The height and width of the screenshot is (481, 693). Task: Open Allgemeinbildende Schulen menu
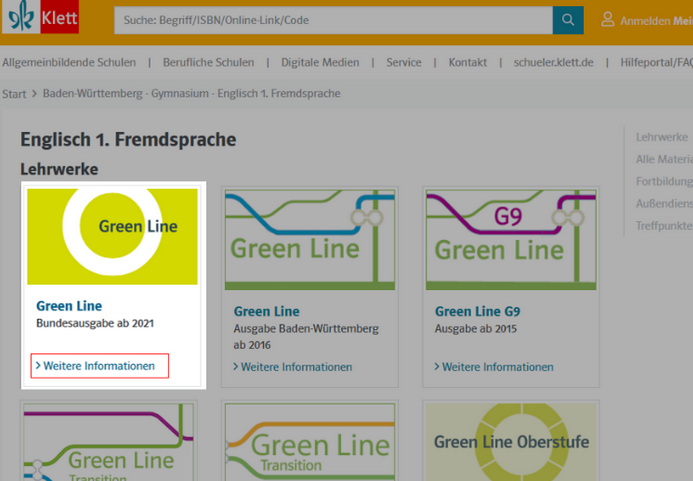(x=69, y=62)
